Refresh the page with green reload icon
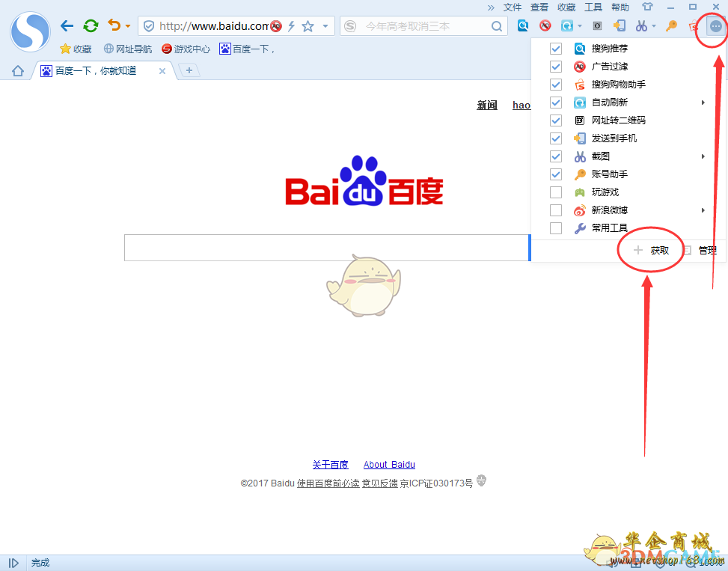Screen dimensions: 728x571 click(x=91, y=25)
